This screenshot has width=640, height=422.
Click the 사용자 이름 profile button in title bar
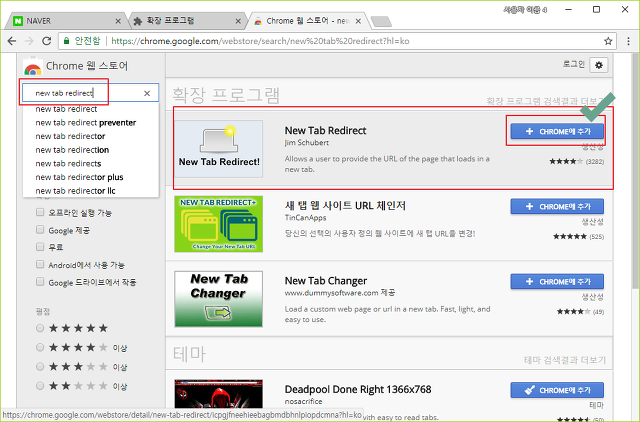pyautogui.click(x=525, y=10)
